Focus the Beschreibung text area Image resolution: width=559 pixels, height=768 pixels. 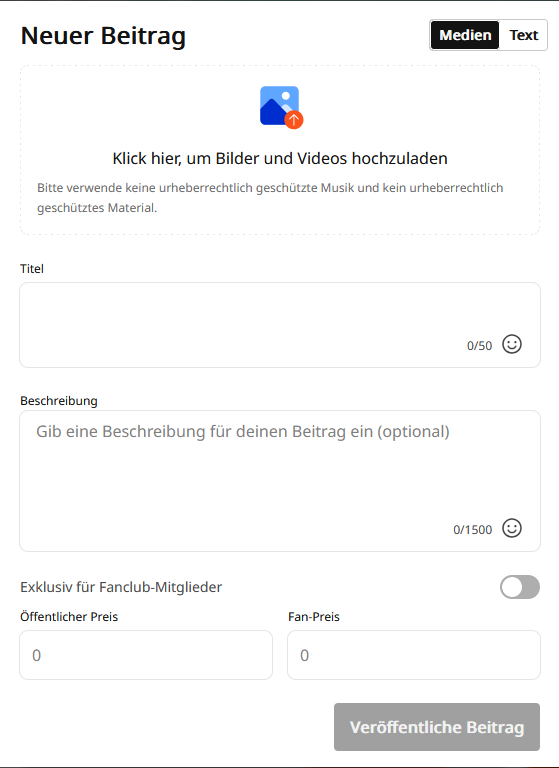click(280, 481)
